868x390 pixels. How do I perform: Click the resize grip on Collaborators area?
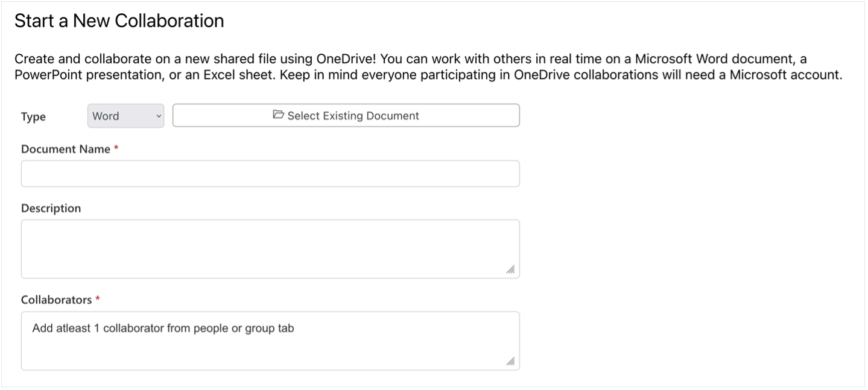click(510, 360)
